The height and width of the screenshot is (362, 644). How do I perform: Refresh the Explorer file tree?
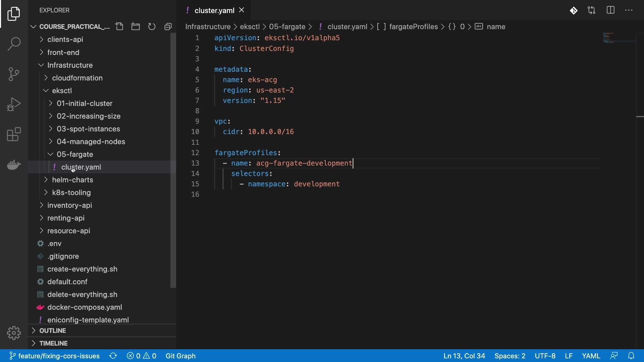tap(152, 26)
